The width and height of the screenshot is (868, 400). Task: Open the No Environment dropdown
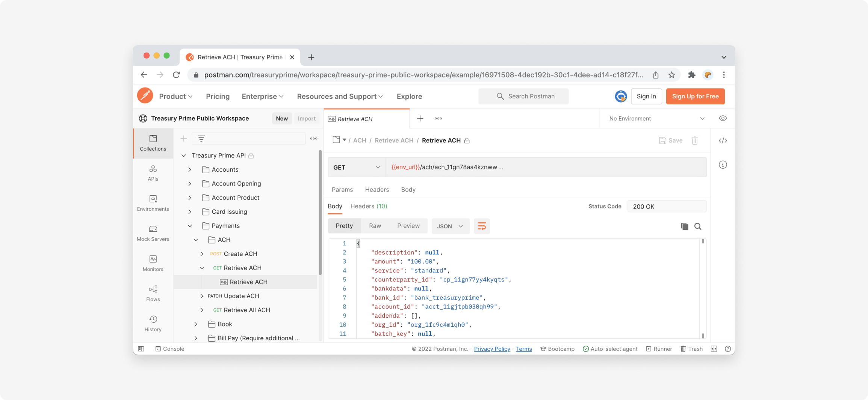656,118
